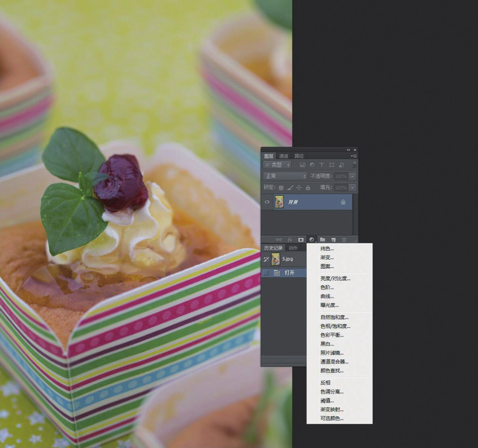
Task: Toggle the checkbox beside 打开 history state
Action: click(x=266, y=273)
